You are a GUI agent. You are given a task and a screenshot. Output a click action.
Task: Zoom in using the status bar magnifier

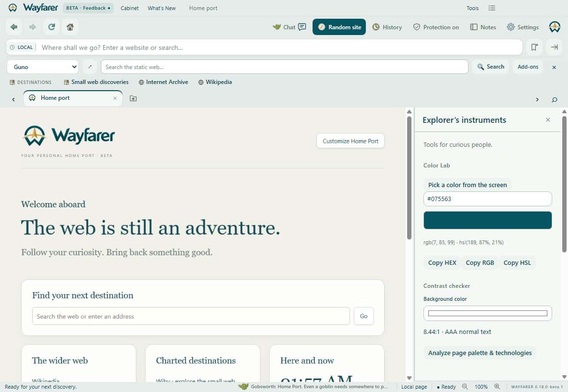tap(497, 387)
